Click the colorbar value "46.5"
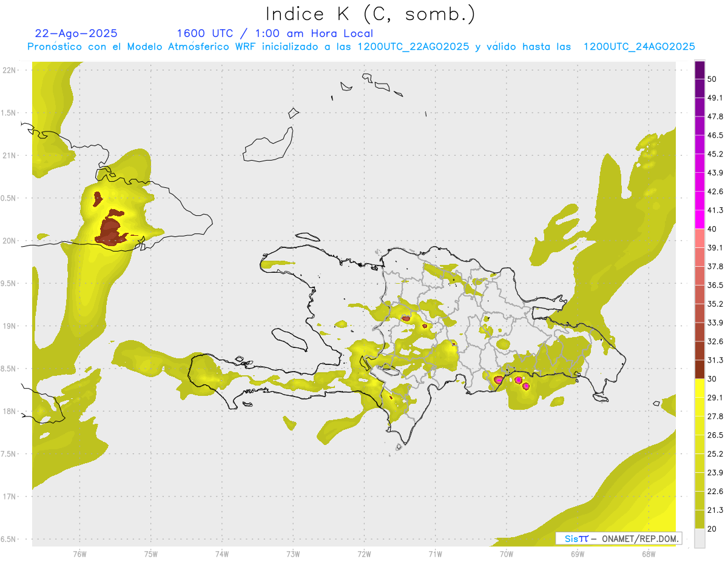This screenshot has width=728, height=562. (x=715, y=135)
